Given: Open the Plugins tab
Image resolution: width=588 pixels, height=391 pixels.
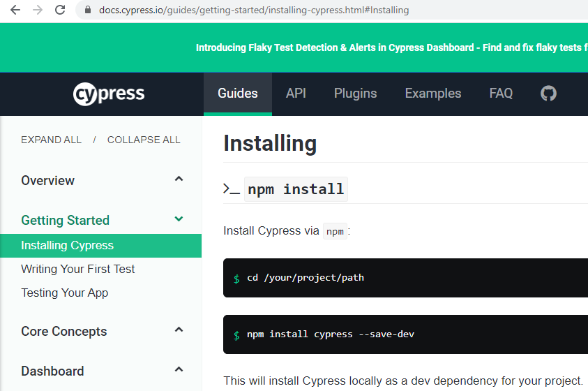Looking at the screenshot, I should pos(356,94).
